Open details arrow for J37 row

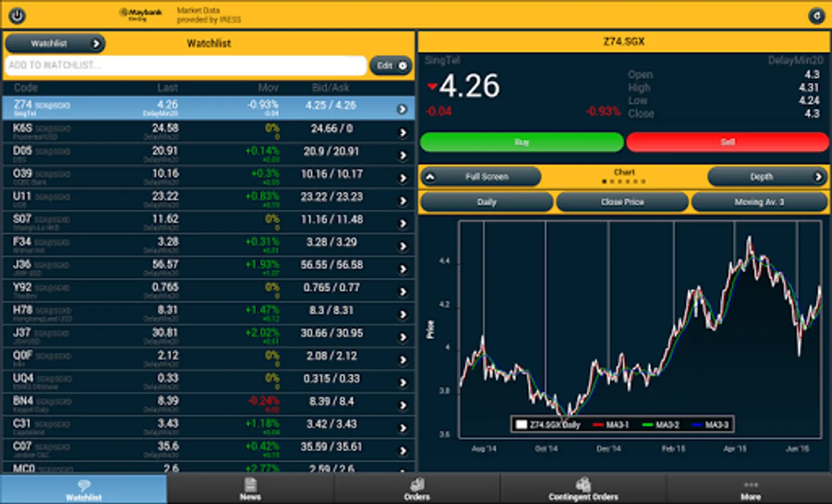click(402, 337)
